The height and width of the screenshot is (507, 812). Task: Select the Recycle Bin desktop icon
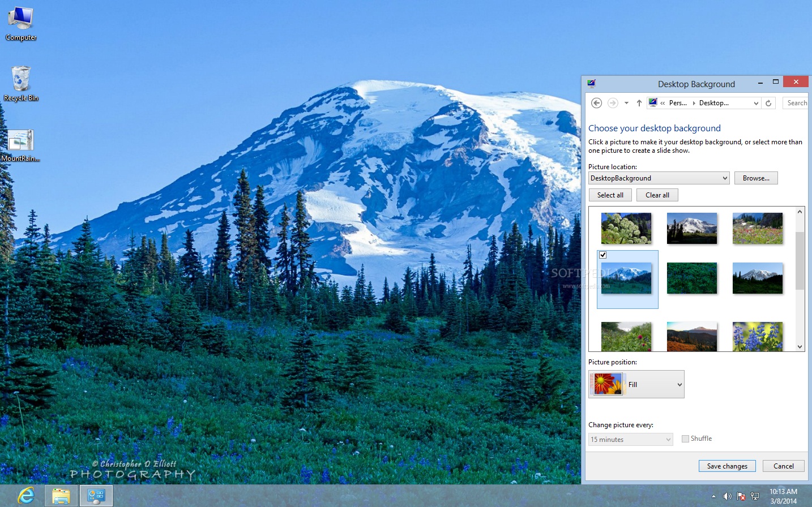21,84
